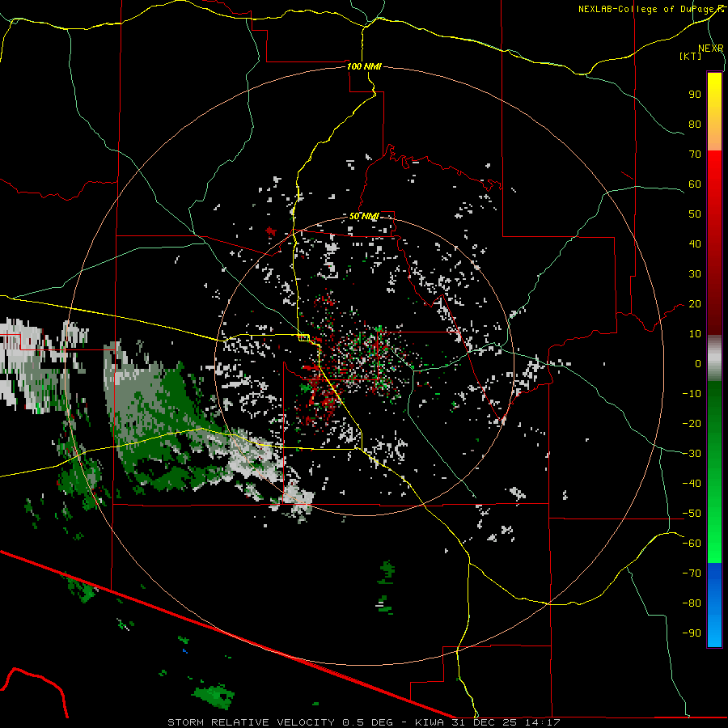Click the -60 value on velocity scale
The width and height of the screenshot is (728, 728).
click(692, 544)
